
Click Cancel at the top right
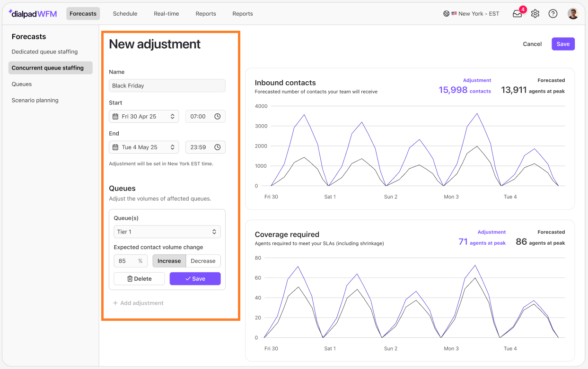pyautogui.click(x=532, y=44)
